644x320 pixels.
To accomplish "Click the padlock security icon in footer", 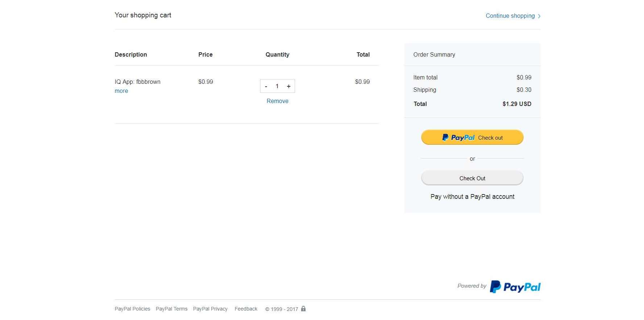I will [303, 309].
